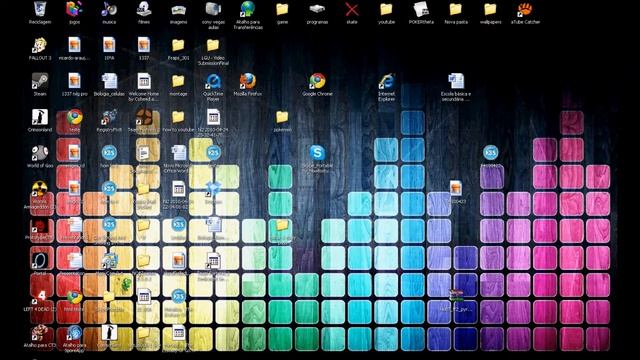Screen dimensions: 640x360
Task: Open the programas drive icon
Action: coord(317,9)
